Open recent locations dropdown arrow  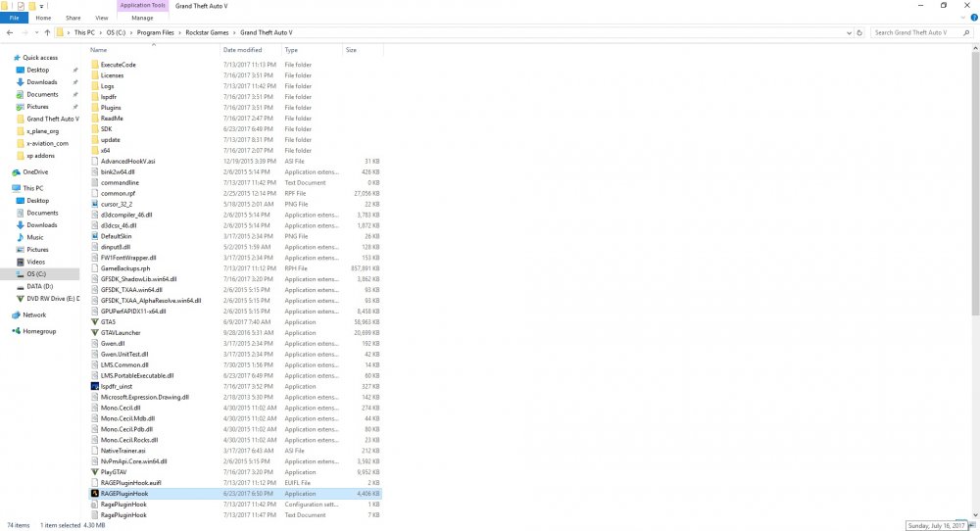click(x=36, y=32)
